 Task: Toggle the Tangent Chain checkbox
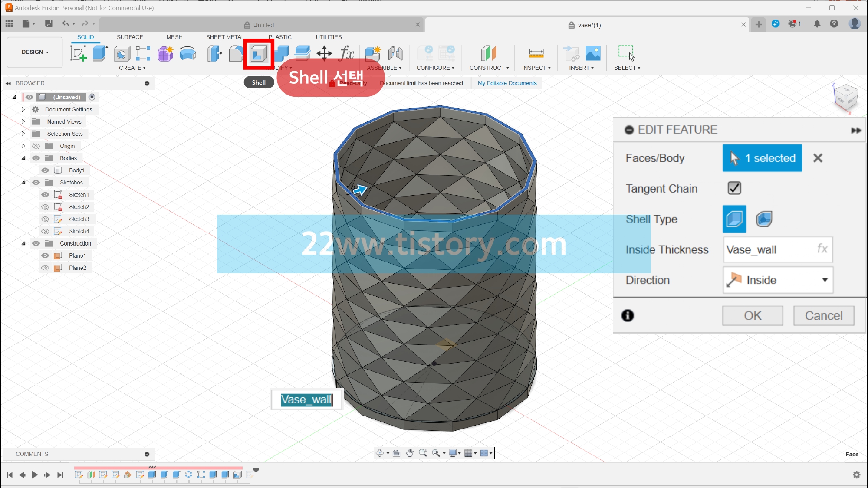click(734, 188)
